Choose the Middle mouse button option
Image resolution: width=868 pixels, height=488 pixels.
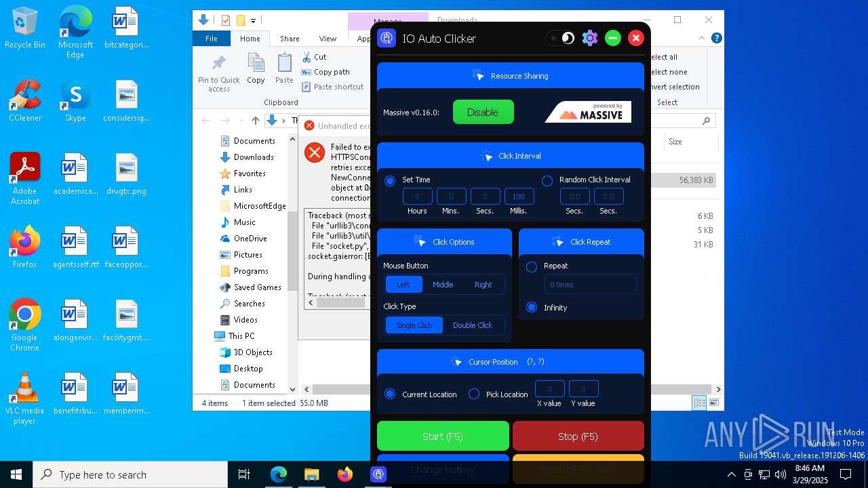[443, 285]
